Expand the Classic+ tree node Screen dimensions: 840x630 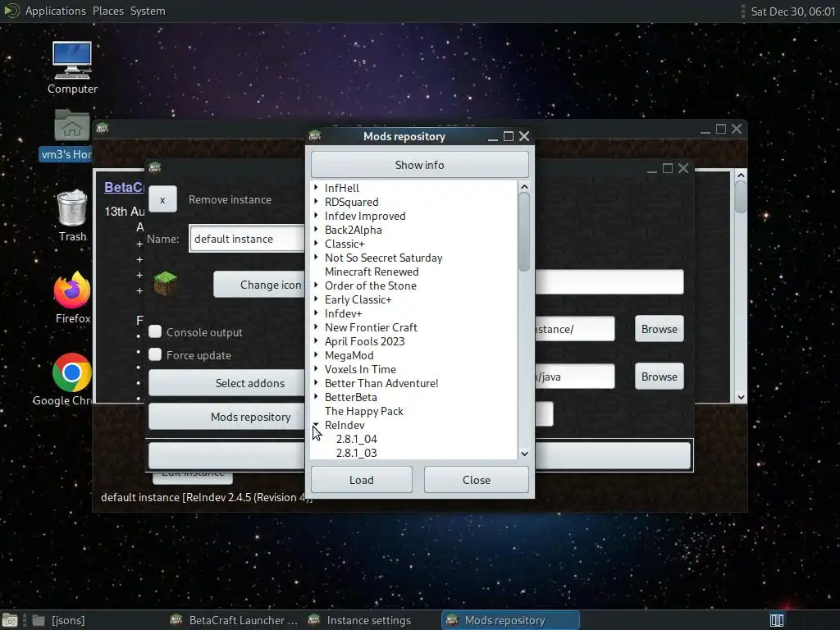pos(316,243)
